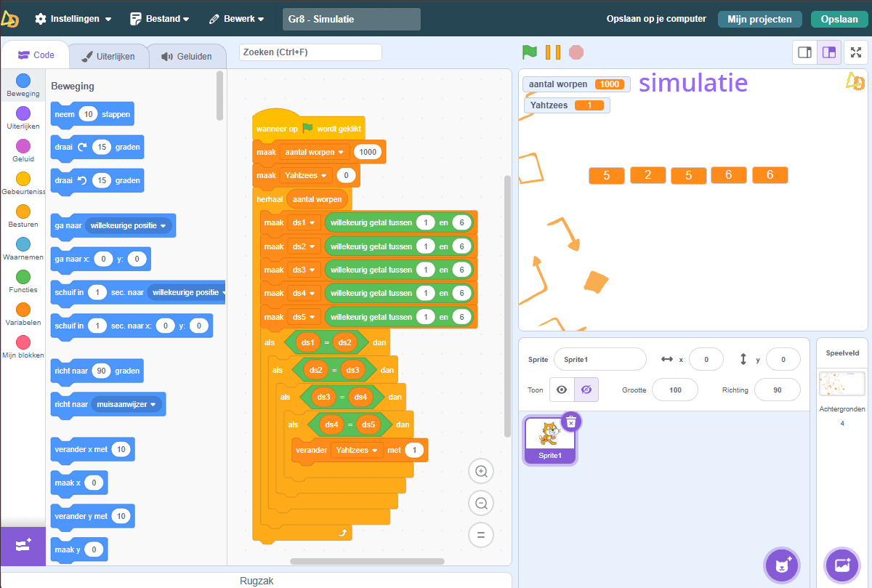Open the ds1 variable dropdown in the script
This screenshot has width=872, height=588.
point(304,222)
